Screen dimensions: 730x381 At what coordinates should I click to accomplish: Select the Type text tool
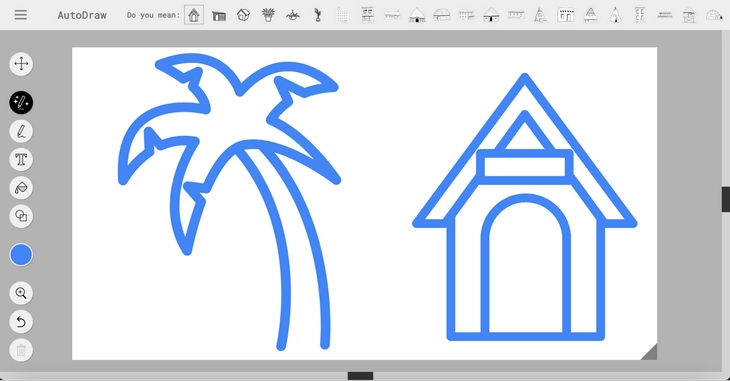coord(21,160)
